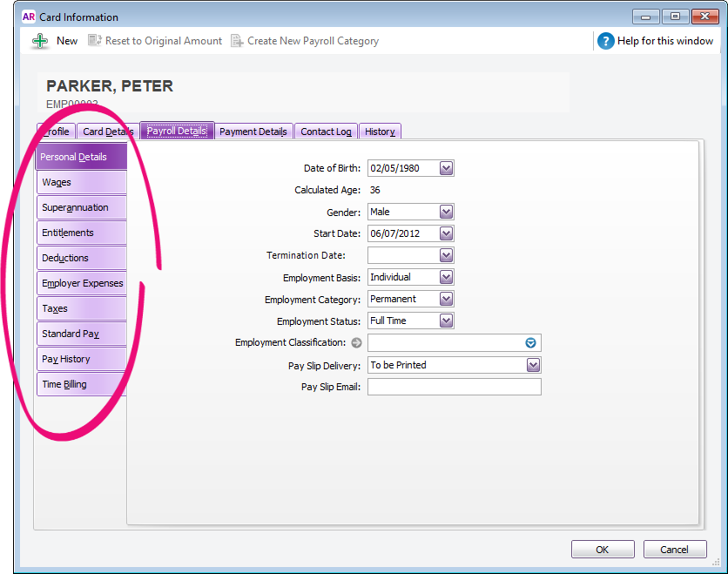Expand the Termination Date picker

click(446, 255)
